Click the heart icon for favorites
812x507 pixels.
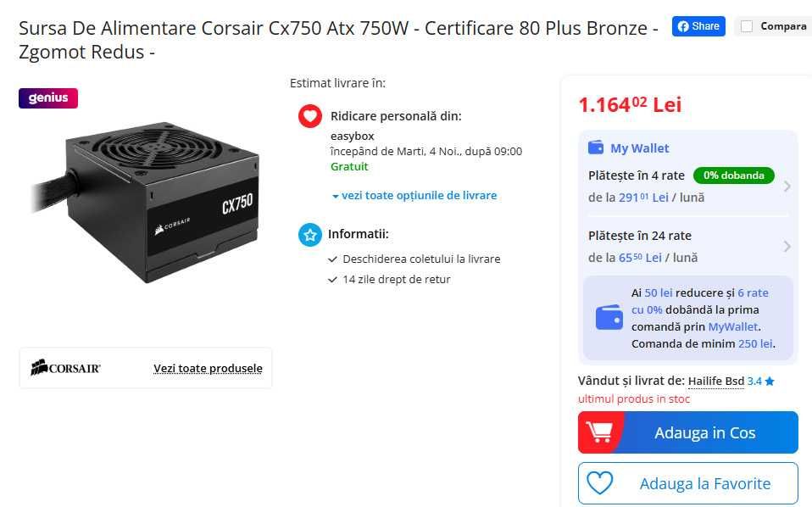(x=599, y=483)
